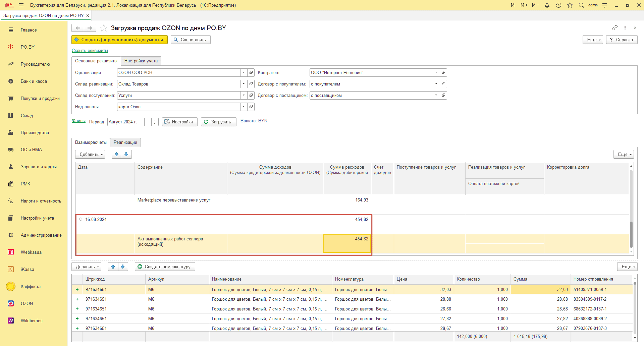This screenshot has height=346, width=644.
Task: Move goods table row down arrow
Action: click(x=123, y=267)
